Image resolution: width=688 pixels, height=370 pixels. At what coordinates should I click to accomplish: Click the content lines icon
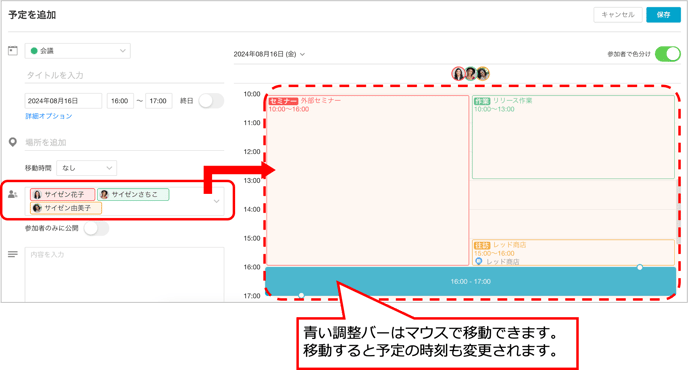tap(13, 254)
